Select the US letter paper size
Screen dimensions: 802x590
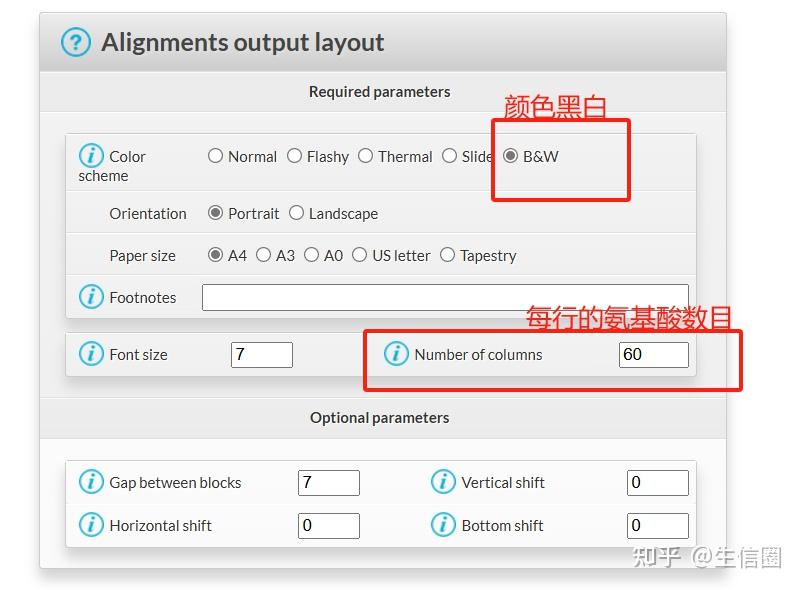(x=360, y=255)
